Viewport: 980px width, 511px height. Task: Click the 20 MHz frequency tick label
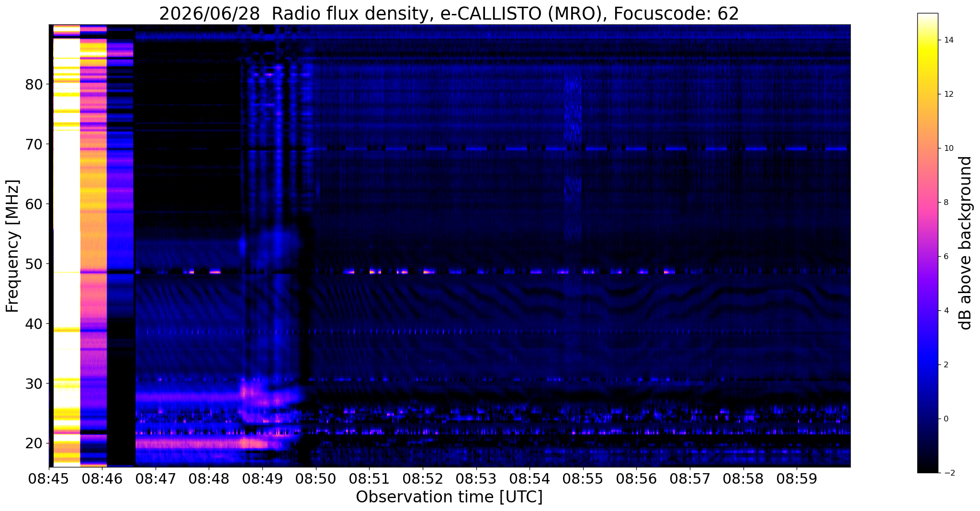[x=34, y=443]
